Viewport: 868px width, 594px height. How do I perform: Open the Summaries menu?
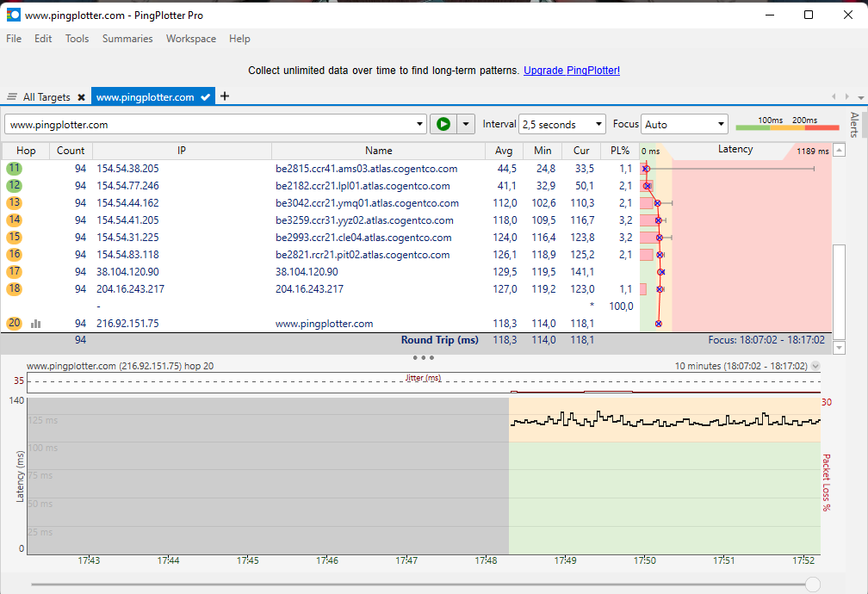pyautogui.click(x=127, y=39)
